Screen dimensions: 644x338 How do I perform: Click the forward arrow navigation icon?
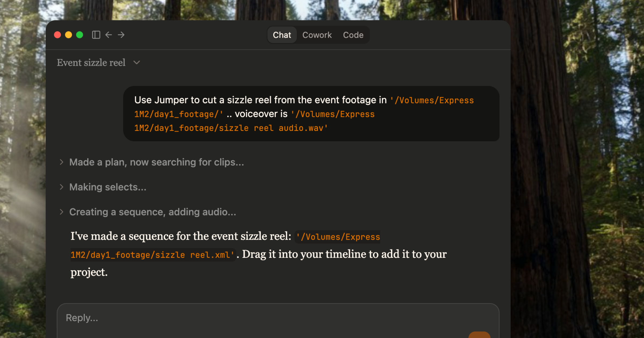121,35
